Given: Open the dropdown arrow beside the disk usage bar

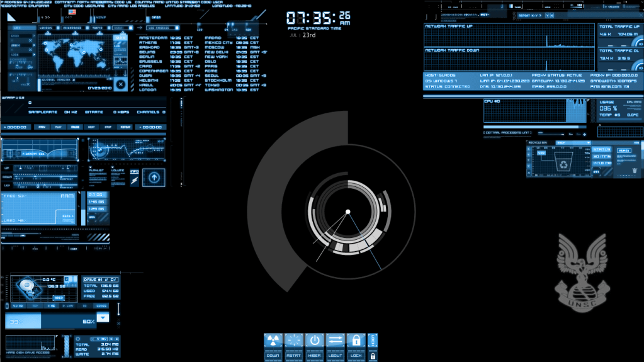Looking at the screenshot, I should 103,318.
